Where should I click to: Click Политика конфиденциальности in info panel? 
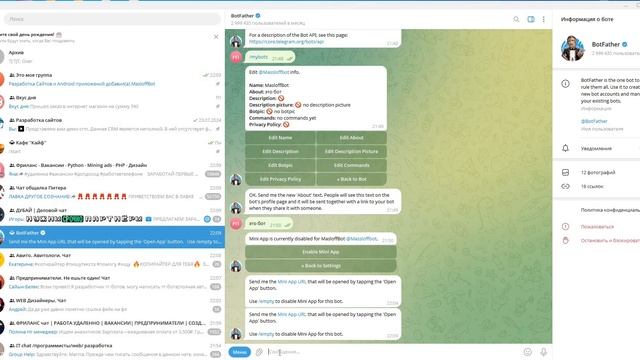610,210
